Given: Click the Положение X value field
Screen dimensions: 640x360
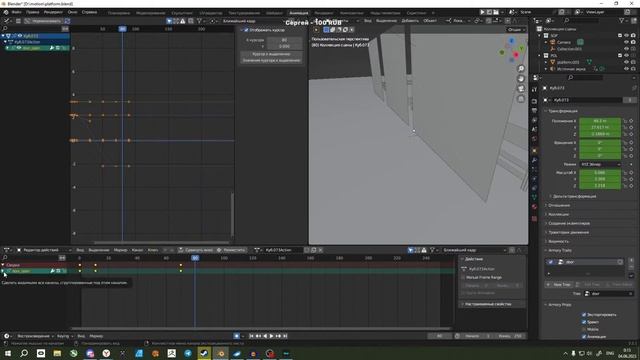Looking at the screenshot, I should 600,121.
